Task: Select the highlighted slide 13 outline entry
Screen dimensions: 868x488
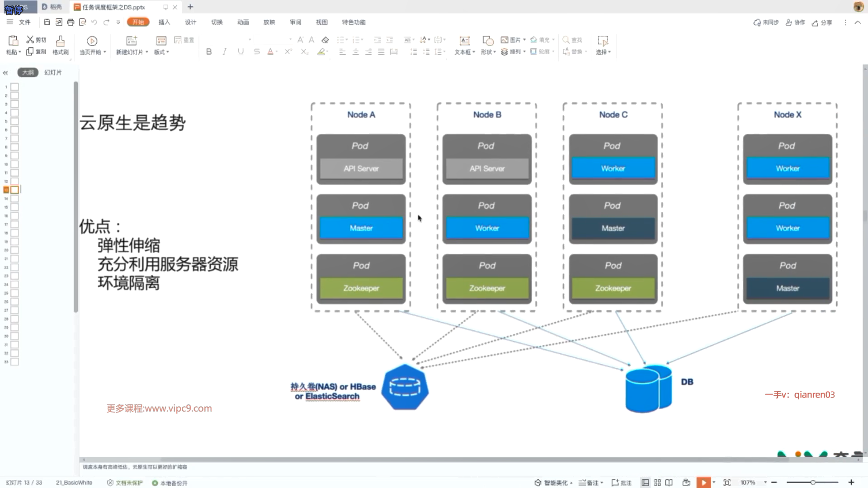Action: (14, 190)
